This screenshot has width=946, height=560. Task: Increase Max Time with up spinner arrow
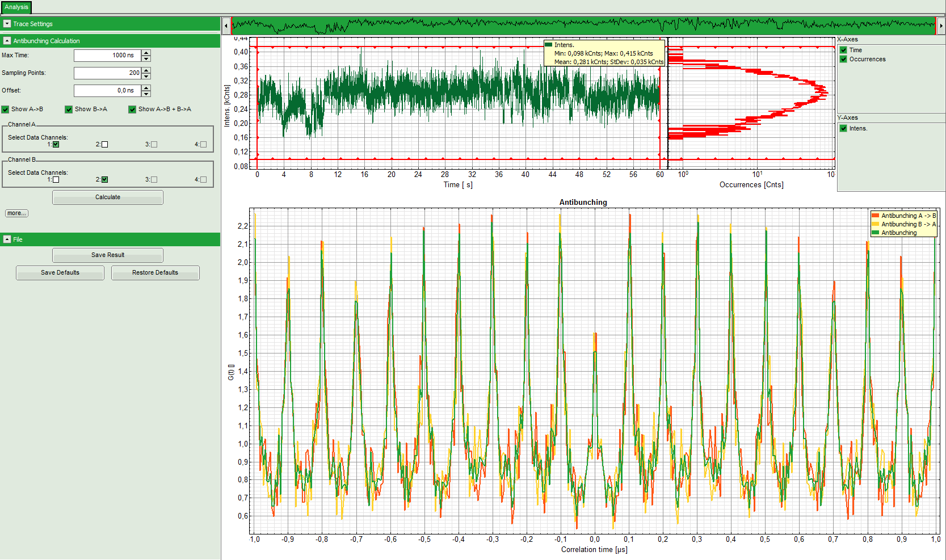click(146, 53)
